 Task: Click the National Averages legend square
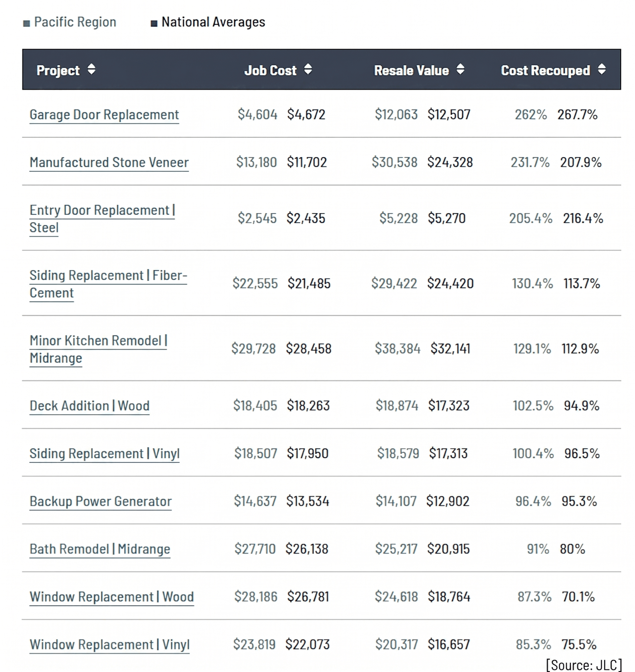pos(154,23)
